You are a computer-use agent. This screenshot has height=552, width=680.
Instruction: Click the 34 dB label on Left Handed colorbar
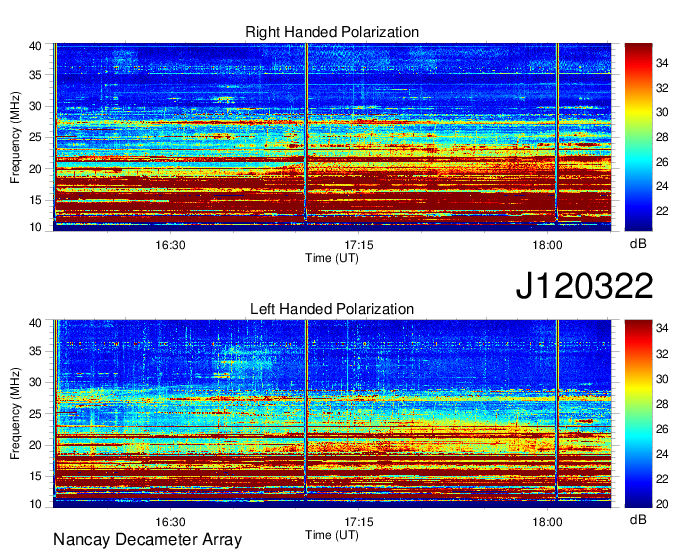click(662, 328)
